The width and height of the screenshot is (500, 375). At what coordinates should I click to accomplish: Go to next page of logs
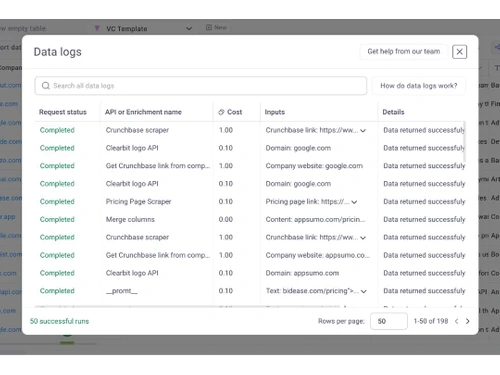point(468,321)
